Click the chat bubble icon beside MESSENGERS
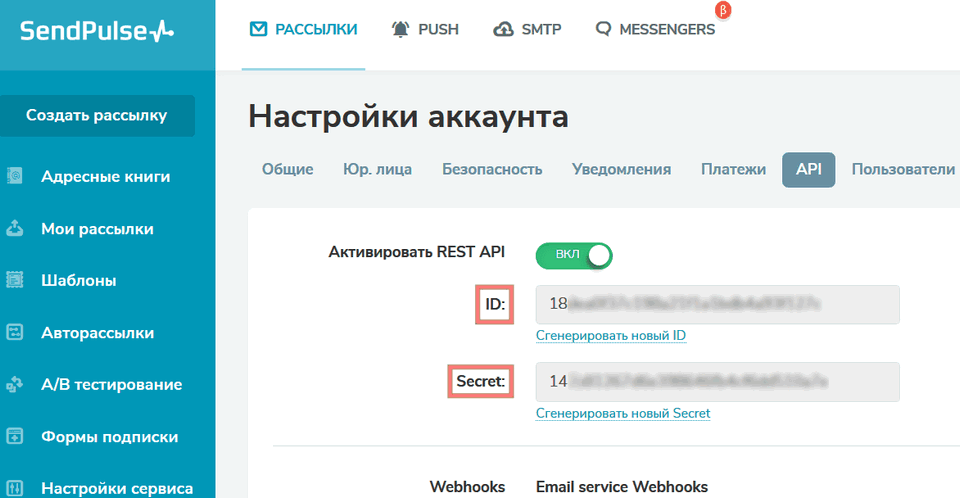The width and height of the screenshot is (960, 498). pos(603,29)
